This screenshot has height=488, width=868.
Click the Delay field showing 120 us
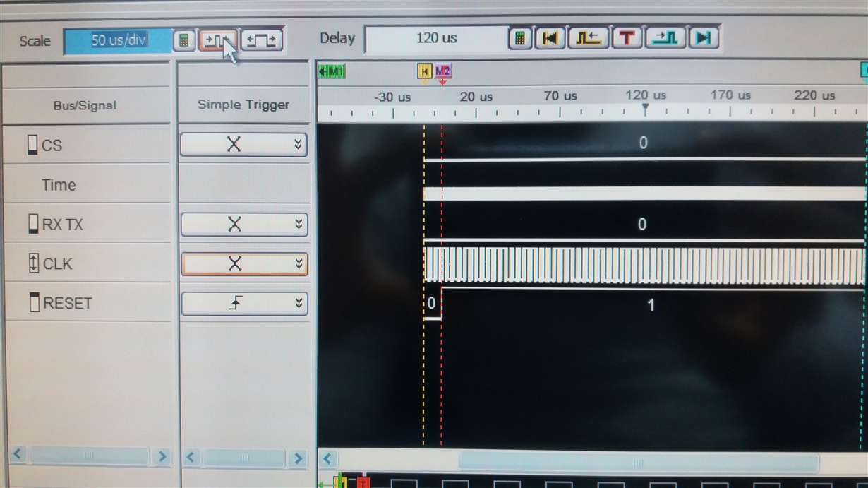[436, 39]
